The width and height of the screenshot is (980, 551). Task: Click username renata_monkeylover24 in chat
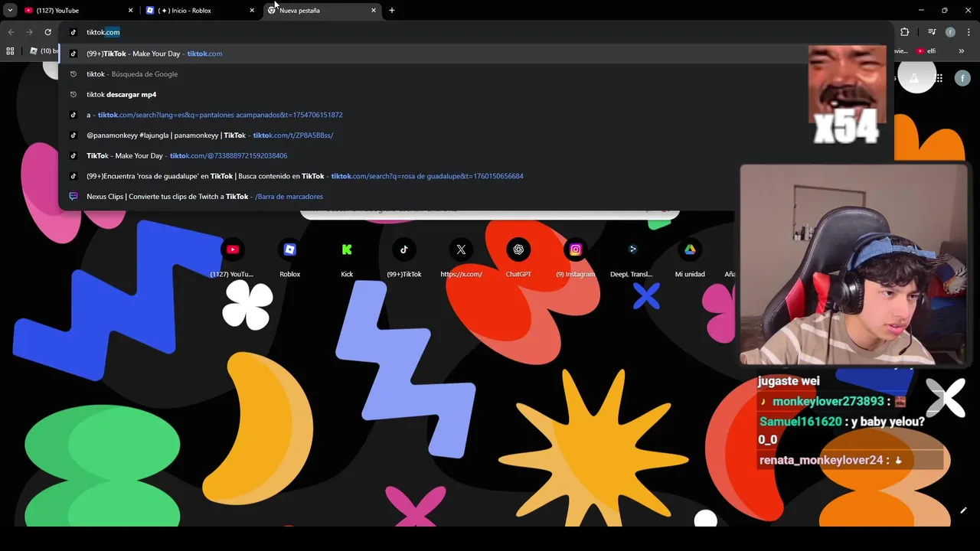pyautogui.click(x=821, y=460)
